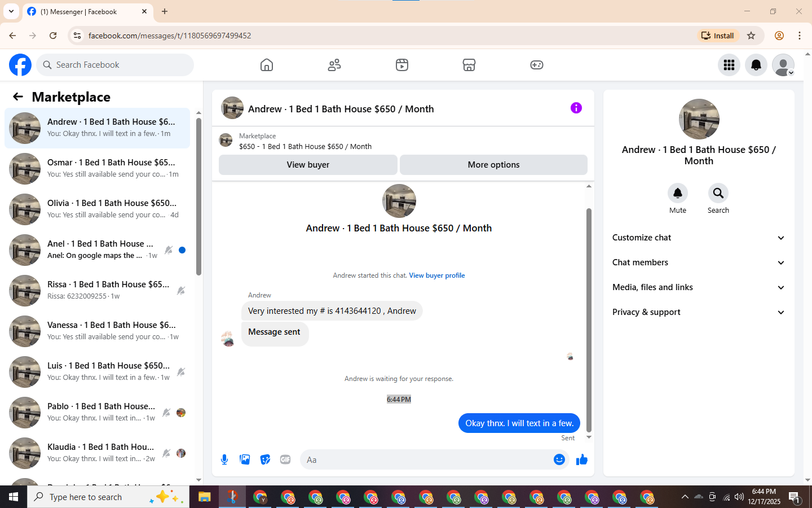Select the Messenger | Facebook browser tab
The height and width of the screenshot is (508, 812).
88,11
